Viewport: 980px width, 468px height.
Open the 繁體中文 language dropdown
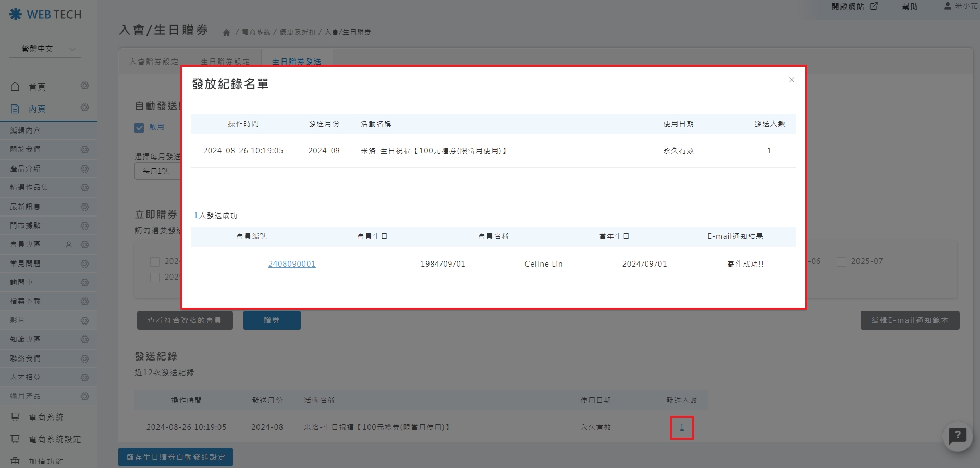pos(47,49)
